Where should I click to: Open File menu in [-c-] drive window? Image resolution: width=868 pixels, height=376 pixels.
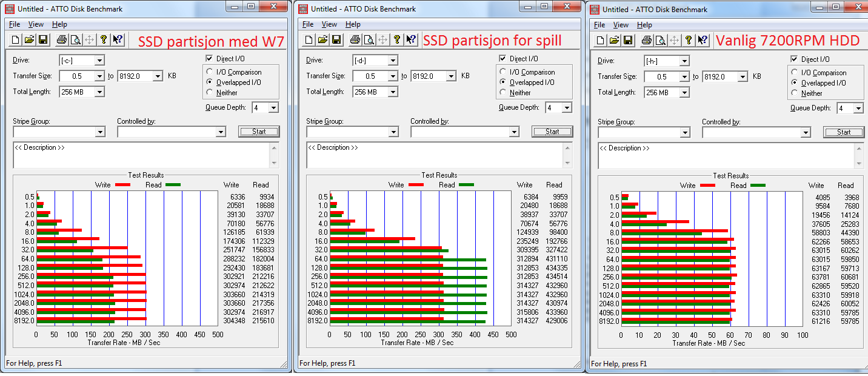15,24
